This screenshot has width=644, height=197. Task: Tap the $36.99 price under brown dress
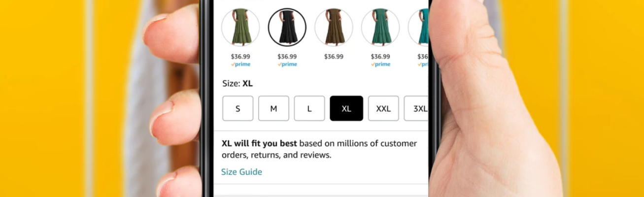[334, 57]
